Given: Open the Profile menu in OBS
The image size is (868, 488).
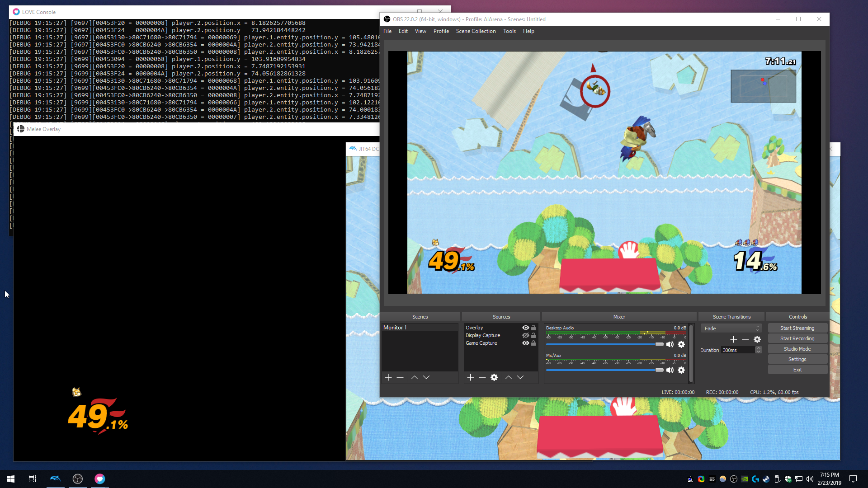Looking at the screenshot, I should (441, 31).
